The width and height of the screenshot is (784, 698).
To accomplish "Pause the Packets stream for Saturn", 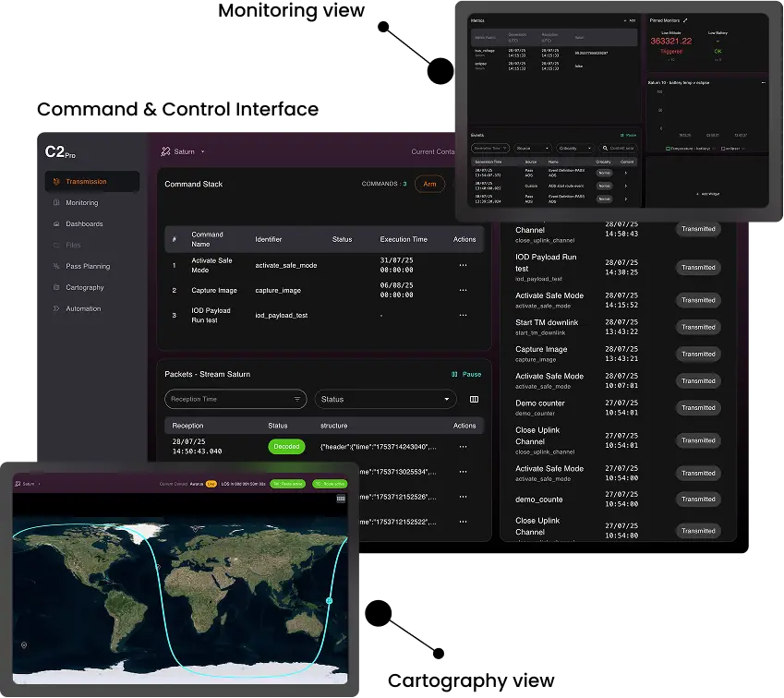I will [466, 375].
